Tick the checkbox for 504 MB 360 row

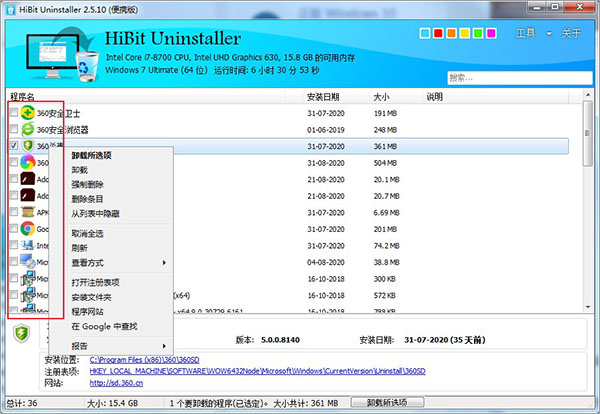click(14, 162)
